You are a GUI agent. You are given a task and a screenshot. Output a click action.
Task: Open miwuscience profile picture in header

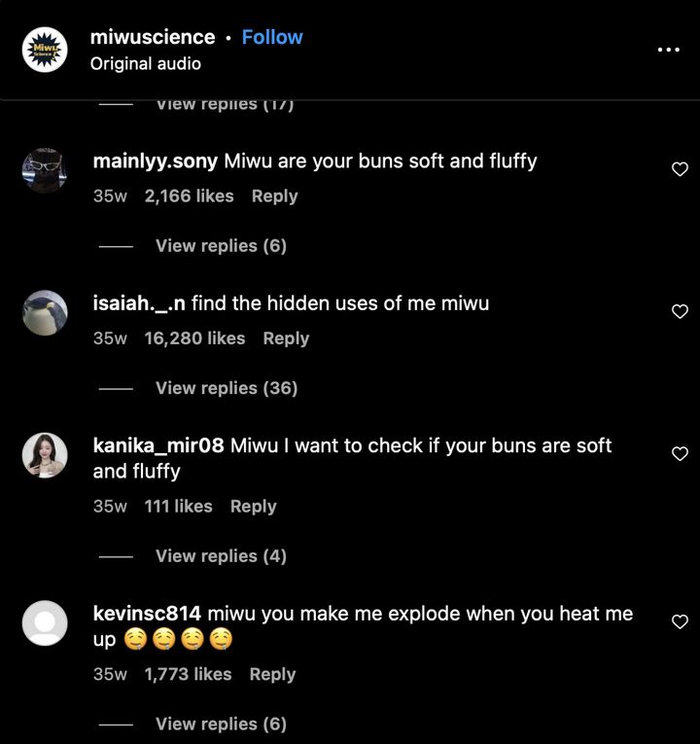(x=45, y=50)
